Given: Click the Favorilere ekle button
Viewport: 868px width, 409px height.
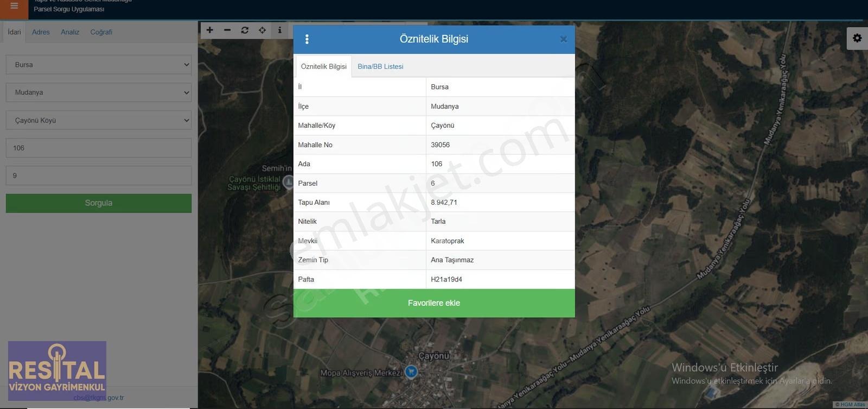Looking at the screenshot, I should (x=434, y=303).
